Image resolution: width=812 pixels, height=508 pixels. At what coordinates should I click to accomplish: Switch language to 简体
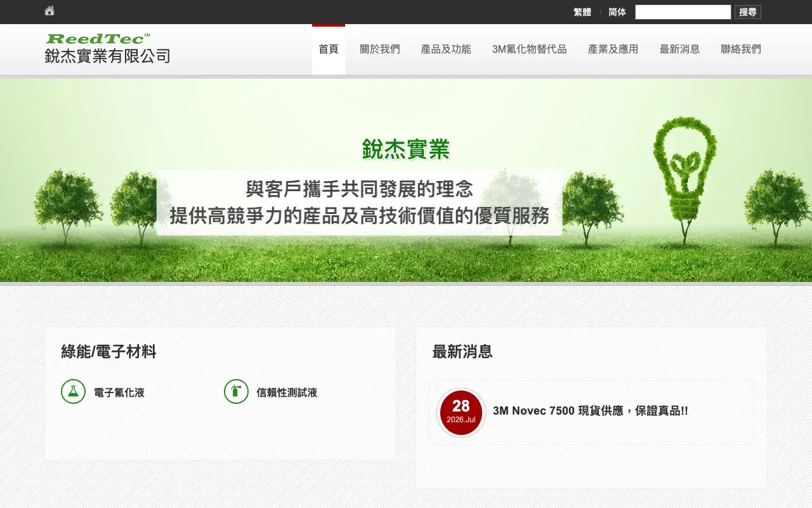click(617, 12)
